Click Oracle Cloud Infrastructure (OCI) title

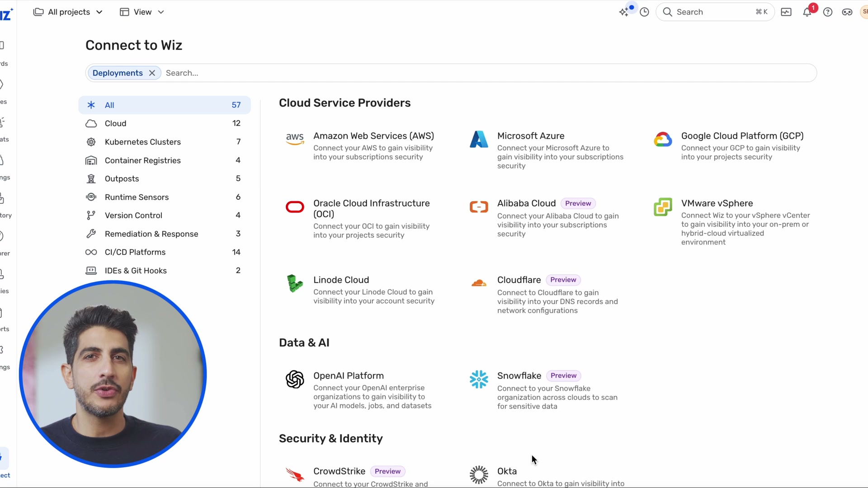[372, 209]
